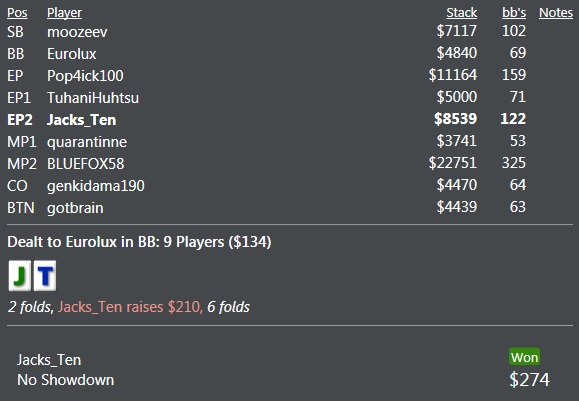The image size is (579, 401).
Task: Select gotbrain on the BTN row
Action: click(x=75, y=208)
